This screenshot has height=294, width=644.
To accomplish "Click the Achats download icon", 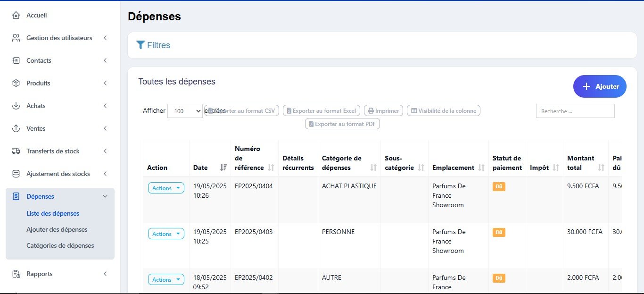I will pos(16,106).
